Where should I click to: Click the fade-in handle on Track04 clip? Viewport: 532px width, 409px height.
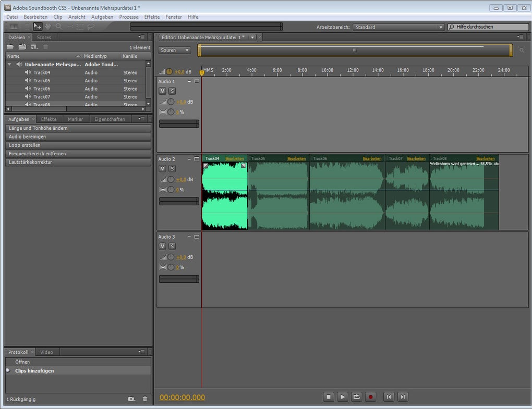205,165
